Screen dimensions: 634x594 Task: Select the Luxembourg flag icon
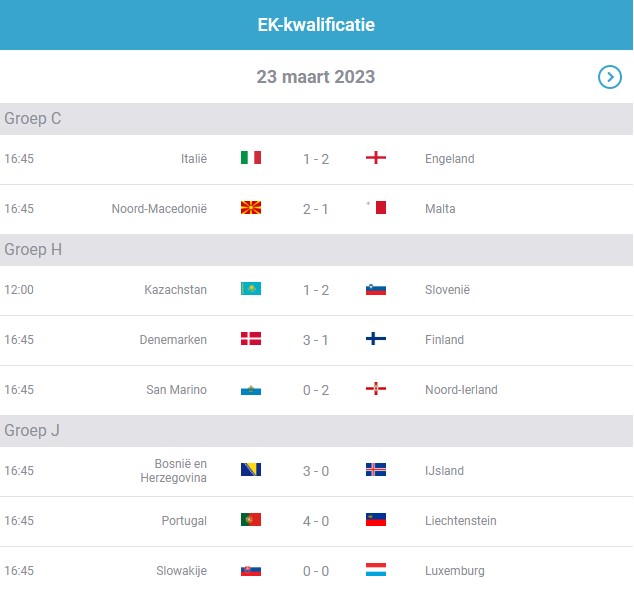376,569
